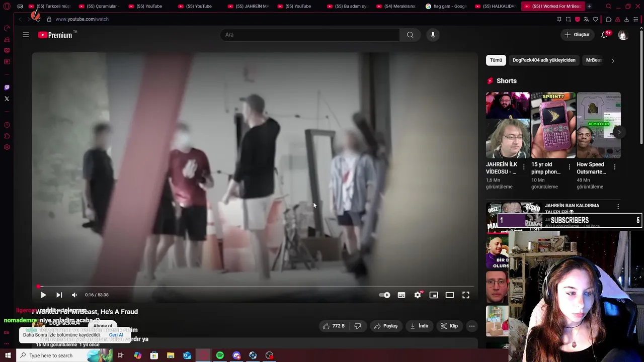Toggle subtitles/closed captions button

[401, 295]
